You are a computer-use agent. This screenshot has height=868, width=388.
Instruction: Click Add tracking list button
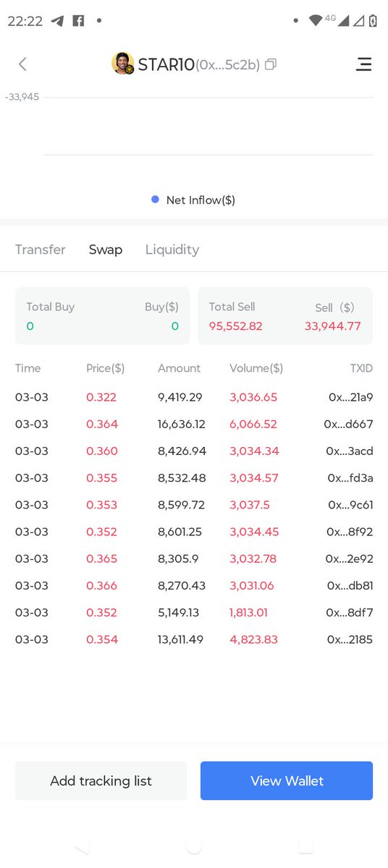(101, 780)
